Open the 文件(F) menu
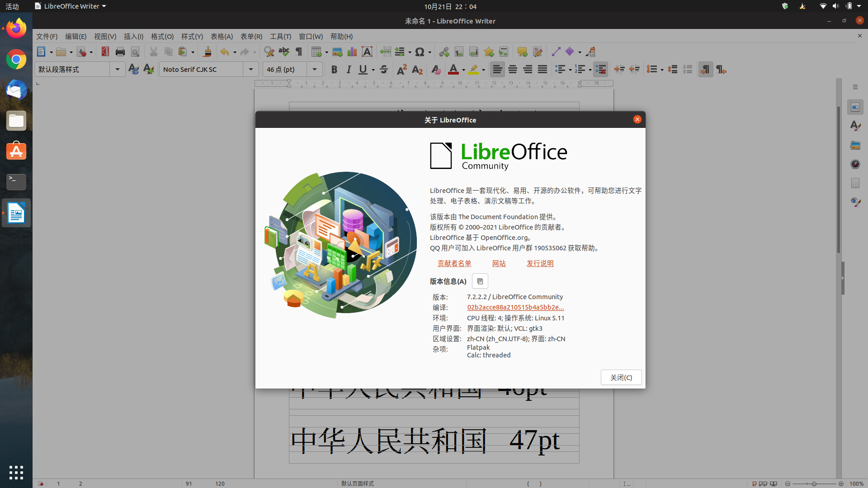This screenshot has height=488, width=868. point(47,37)
